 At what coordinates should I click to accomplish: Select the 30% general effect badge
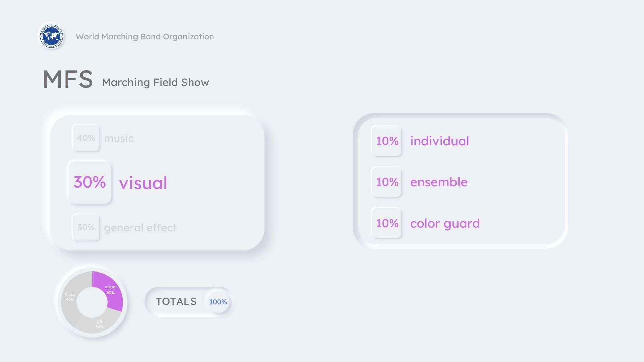click(x=86, y=227)
